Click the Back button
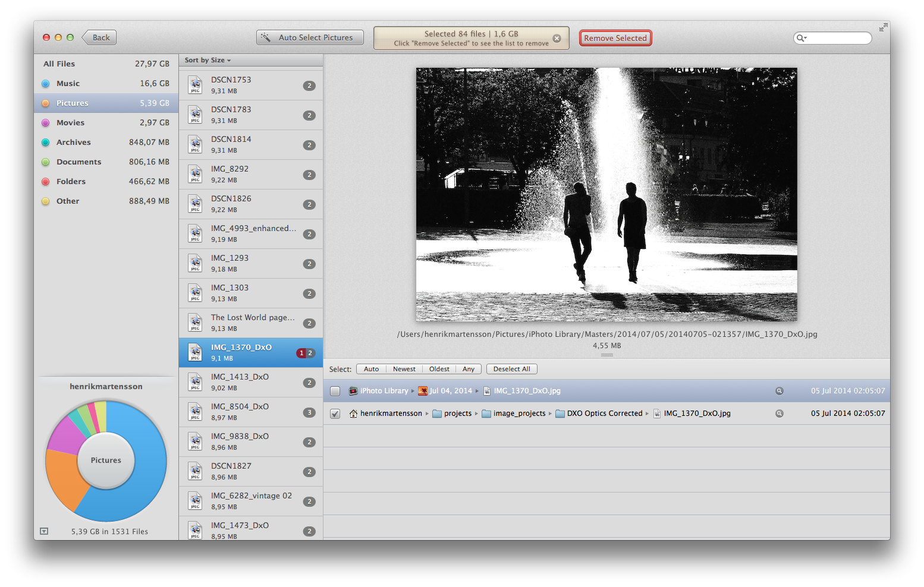This screenshot has width=924, height=587. [99, 37]
